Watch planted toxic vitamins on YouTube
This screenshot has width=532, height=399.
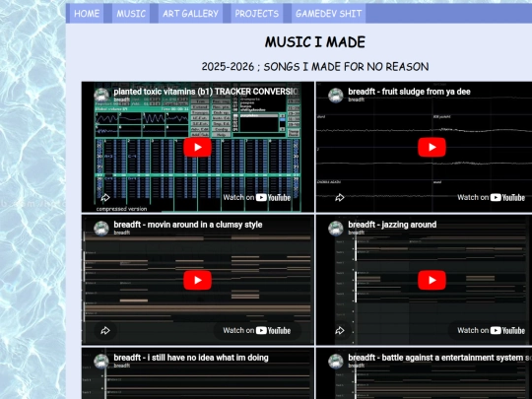[257, 197]
